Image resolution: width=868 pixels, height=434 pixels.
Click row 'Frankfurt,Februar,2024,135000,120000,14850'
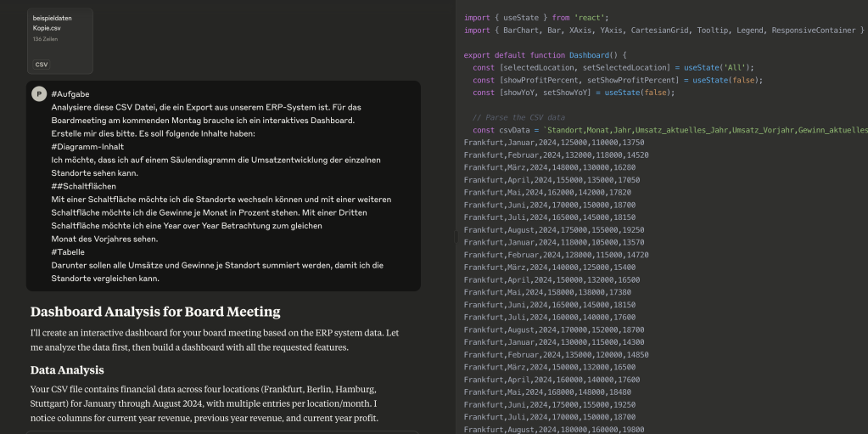pos(557,355)
